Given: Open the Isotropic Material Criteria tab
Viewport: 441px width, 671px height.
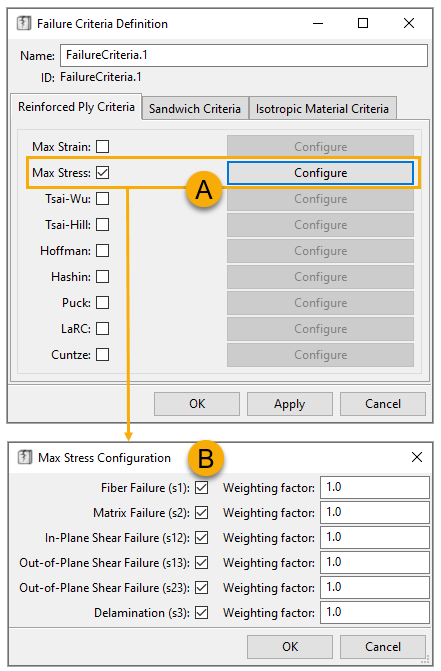Looking at the screenshot, I should [x=322, y=109].
